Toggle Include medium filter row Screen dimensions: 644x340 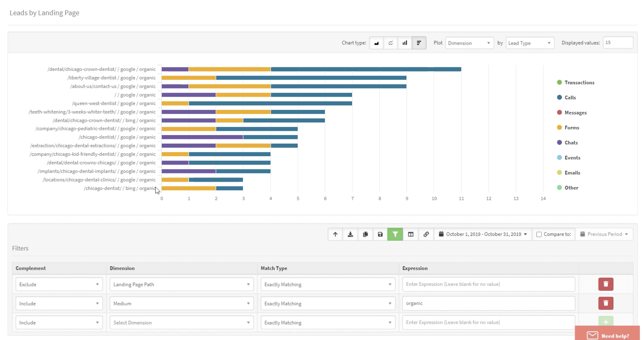[x=58, y=303]
